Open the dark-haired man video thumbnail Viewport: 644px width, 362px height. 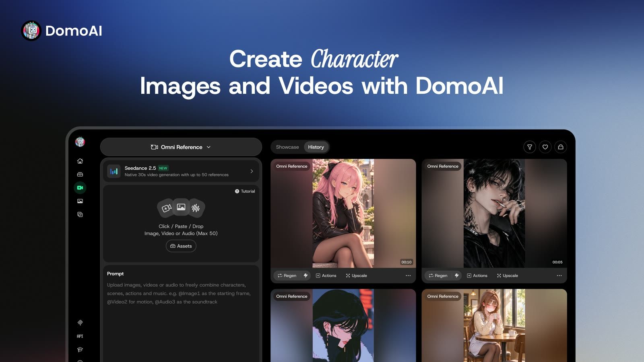494,214
